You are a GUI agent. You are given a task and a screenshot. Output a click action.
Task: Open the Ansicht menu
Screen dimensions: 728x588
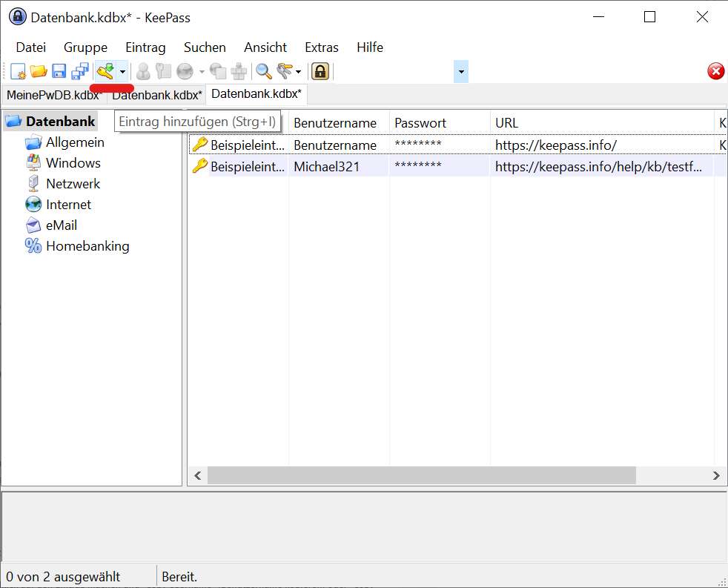click(265, 47)
